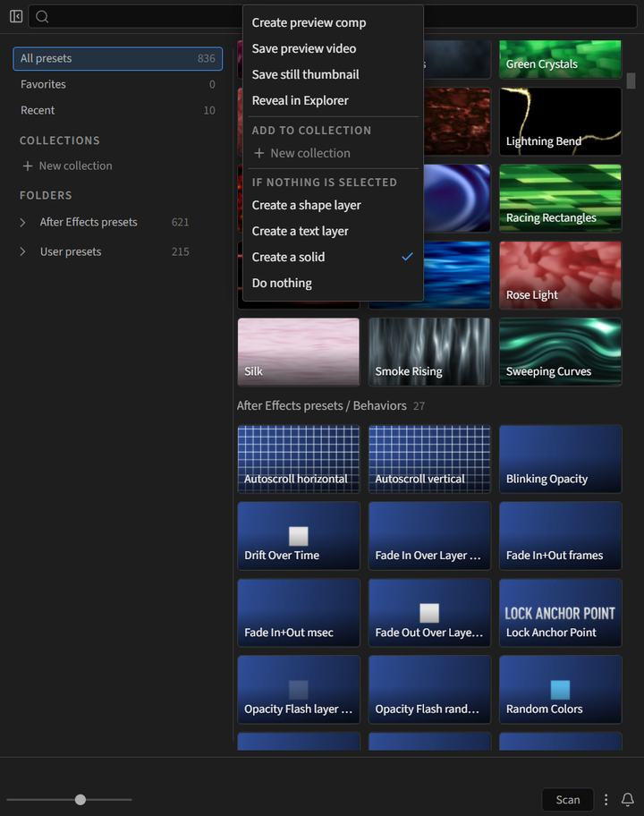Select Create a shape layer option
644x816 pixels.
333,205
